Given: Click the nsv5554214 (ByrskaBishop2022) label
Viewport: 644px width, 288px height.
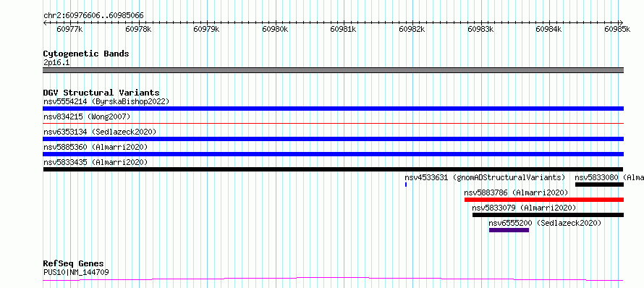Looking at the screenshot, I should (106, 101).
